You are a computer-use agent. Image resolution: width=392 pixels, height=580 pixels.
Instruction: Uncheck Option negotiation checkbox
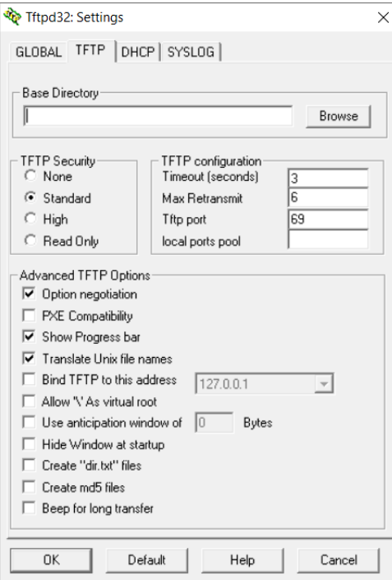29,294
